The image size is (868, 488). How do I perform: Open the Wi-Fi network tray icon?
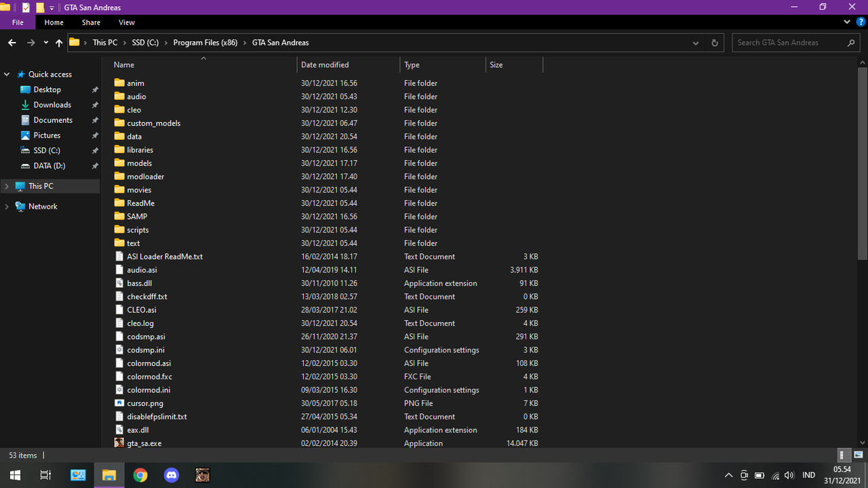[x=774, y=475]
